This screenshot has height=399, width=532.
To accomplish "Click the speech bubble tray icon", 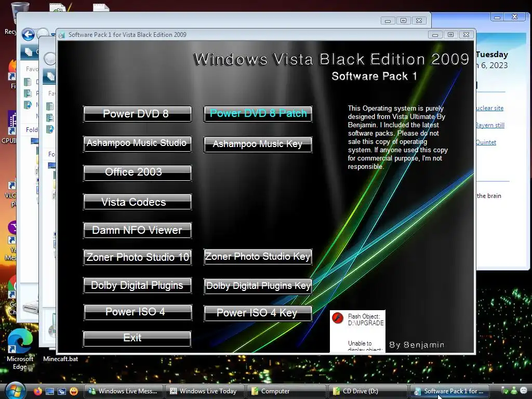I will coord(524,391).
